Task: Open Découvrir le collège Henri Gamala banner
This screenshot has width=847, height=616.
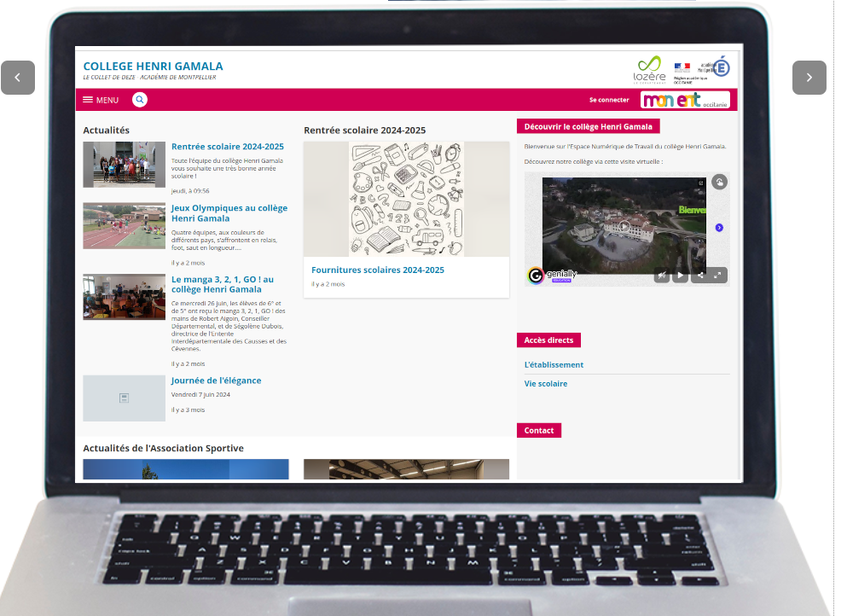Action: [590, 125]
